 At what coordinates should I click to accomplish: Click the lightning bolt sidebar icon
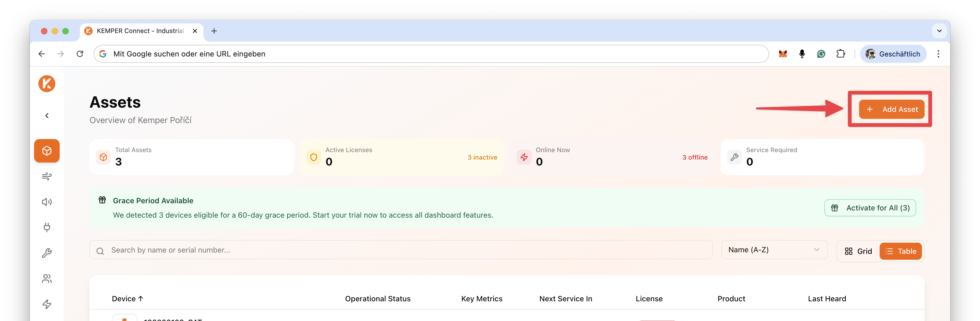(x=47, y=304)
